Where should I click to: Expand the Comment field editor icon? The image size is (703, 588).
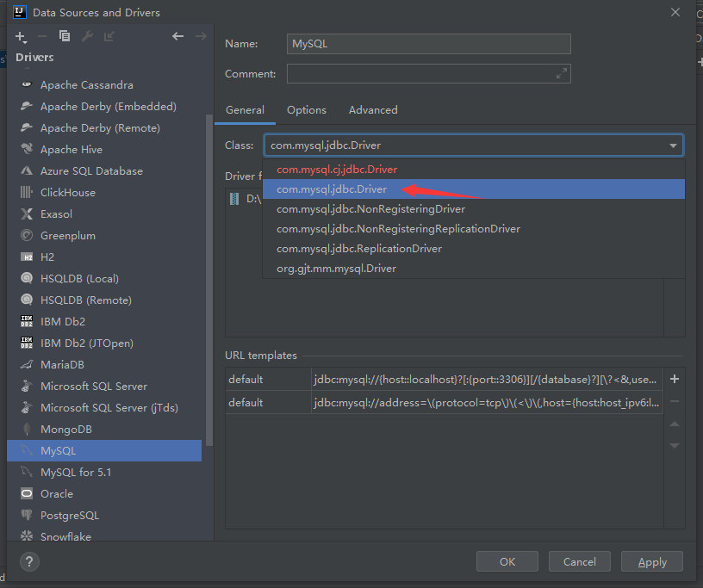pos(562,73)
